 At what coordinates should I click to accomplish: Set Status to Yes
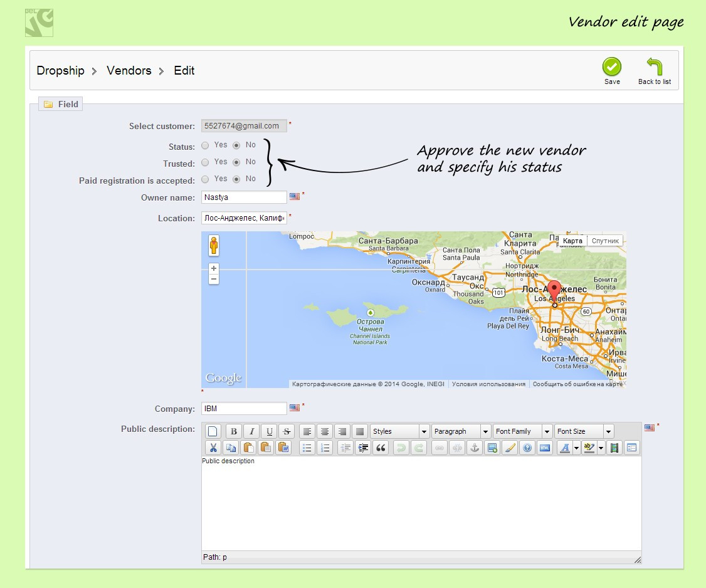click(x=205, y=145)
